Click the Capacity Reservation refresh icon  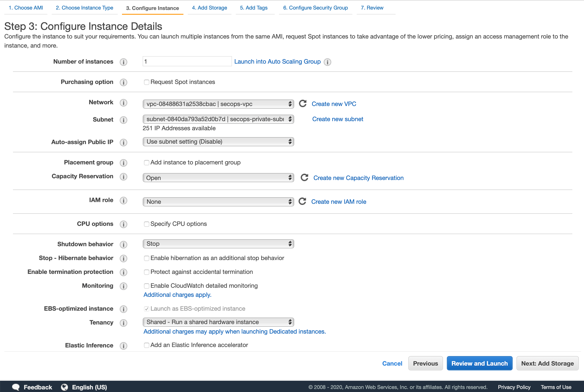coord(305,177)
